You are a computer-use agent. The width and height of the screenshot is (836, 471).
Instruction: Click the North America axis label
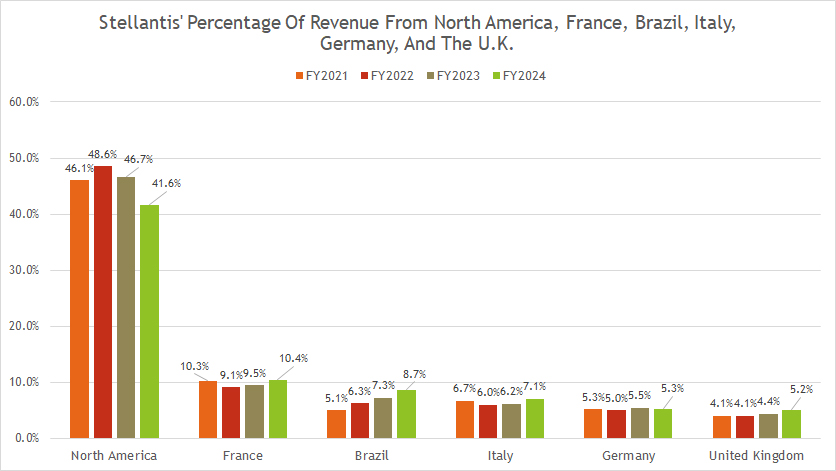coord(114,456)
